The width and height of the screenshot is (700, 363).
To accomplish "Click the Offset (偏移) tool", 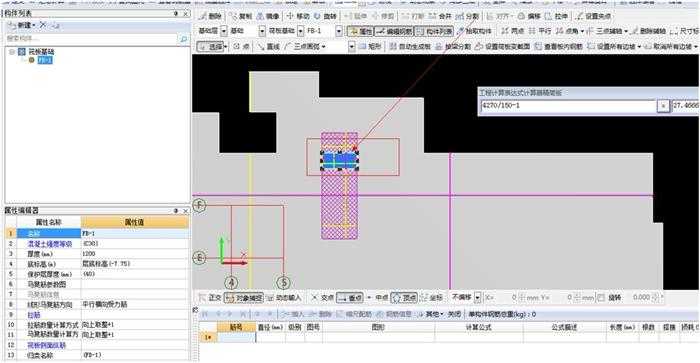I will pos(529,16).
